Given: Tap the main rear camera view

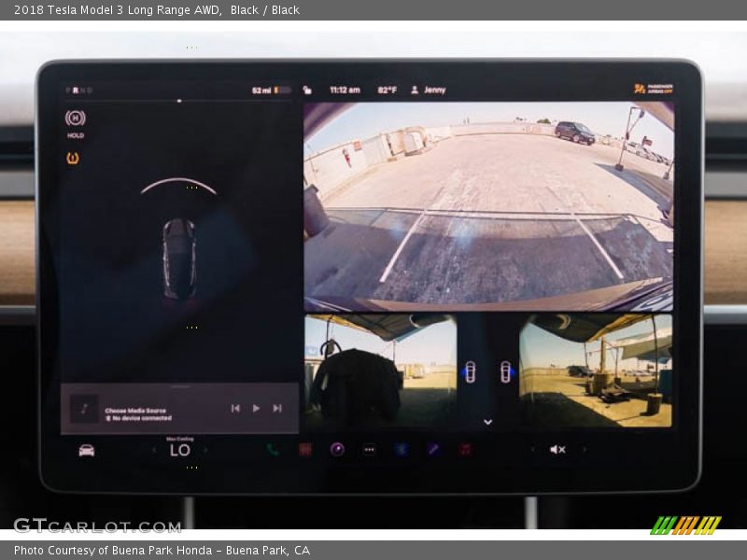Looking at the screenshot, I should [x=487, y=205].
